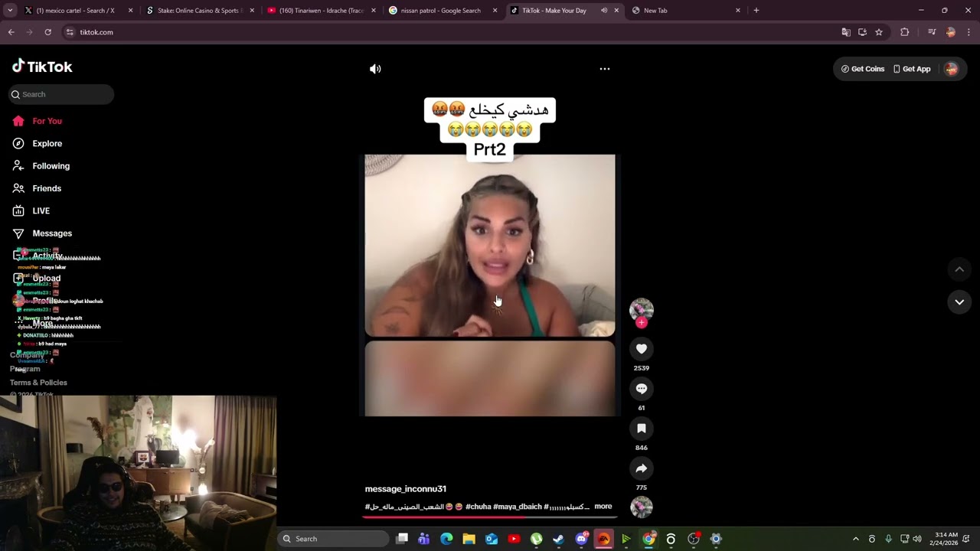The height and width of the screenshot is (551, 980).
Task: Open the YouTube app on the taskbar
Action: (514, 539)
